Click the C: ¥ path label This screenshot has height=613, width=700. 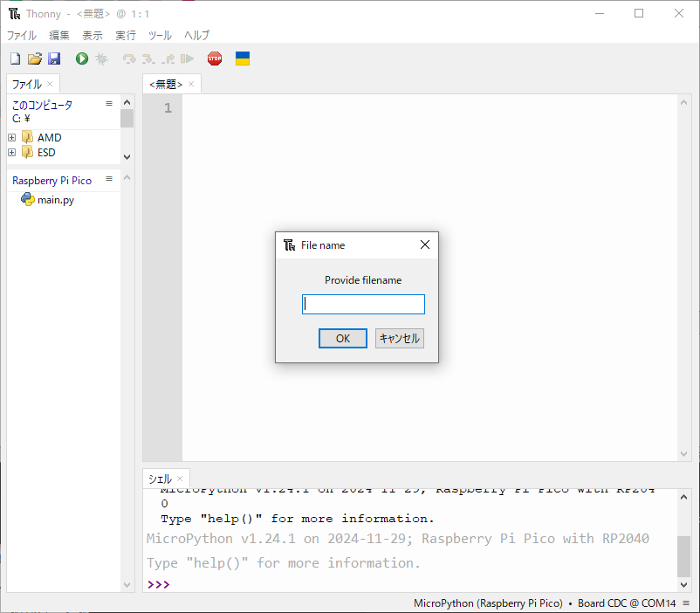pos(21,119)
